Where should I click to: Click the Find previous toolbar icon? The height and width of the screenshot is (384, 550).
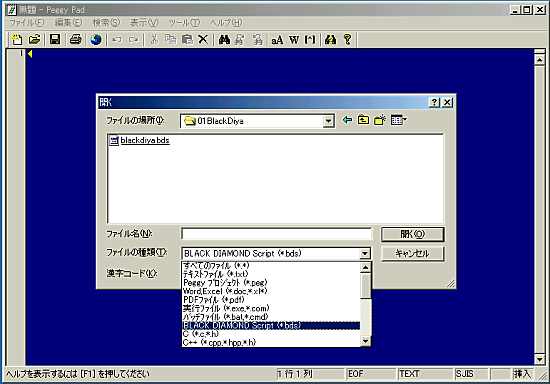coord(240,39)
